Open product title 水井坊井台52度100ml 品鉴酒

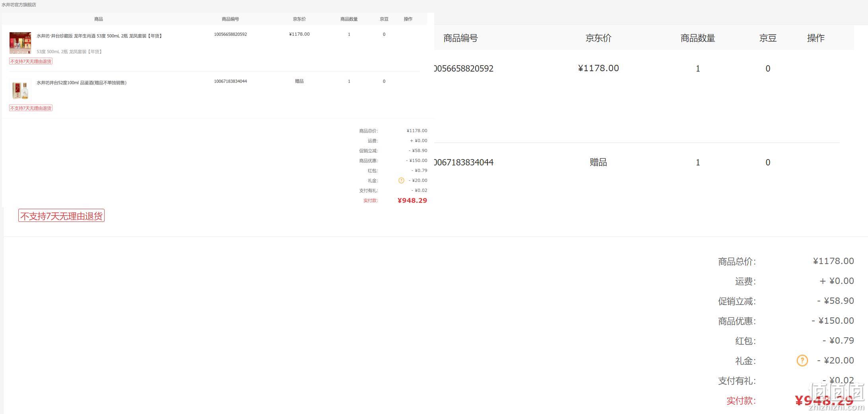click(82, 83)
